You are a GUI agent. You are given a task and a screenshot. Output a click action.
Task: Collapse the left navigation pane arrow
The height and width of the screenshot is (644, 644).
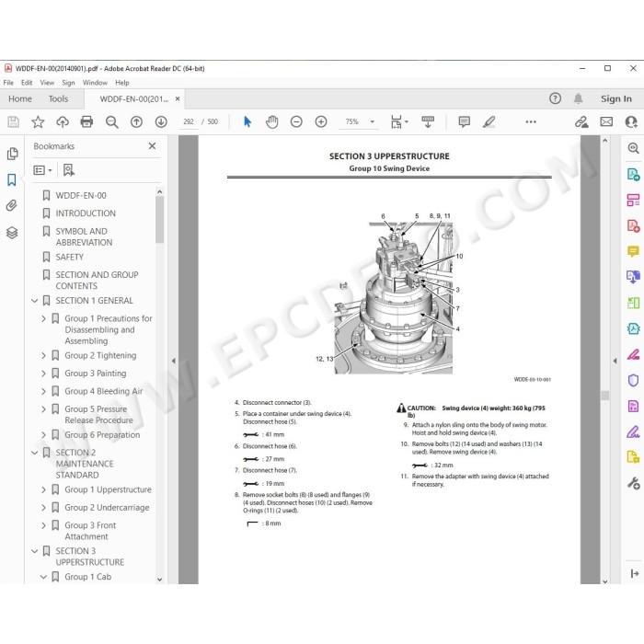(x=174, y=361)
